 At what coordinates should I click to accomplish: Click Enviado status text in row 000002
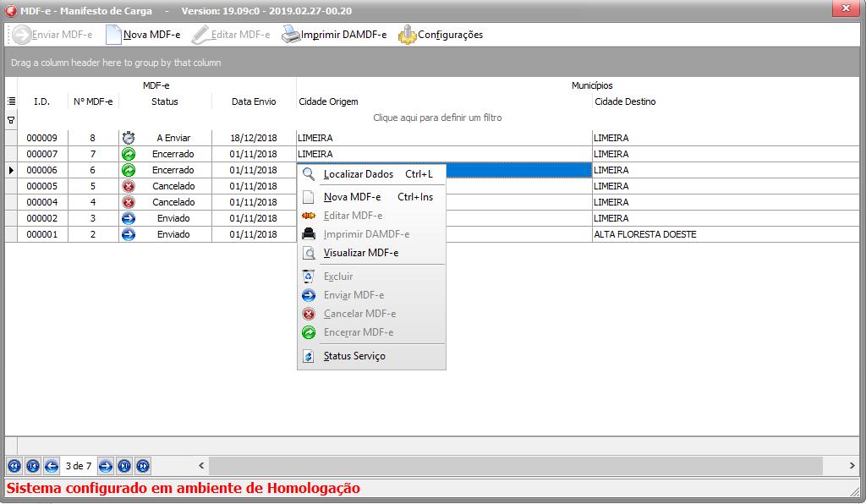click(173, 218)
